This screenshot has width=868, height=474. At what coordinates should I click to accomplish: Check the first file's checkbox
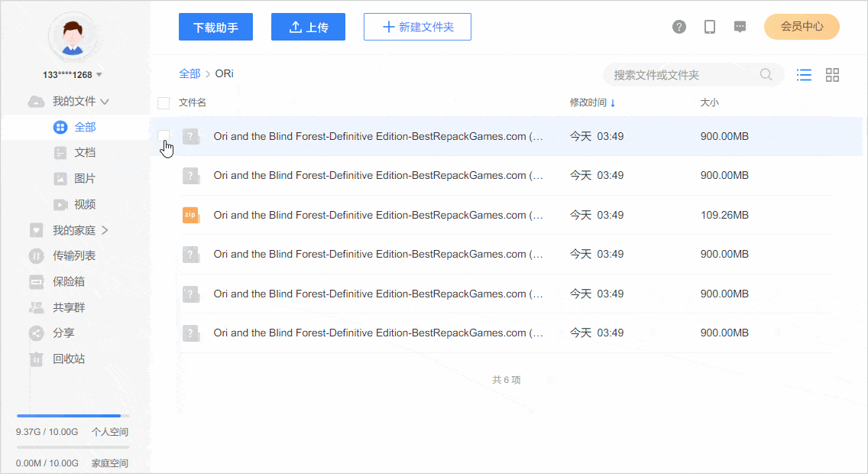[x=164, y=136]
